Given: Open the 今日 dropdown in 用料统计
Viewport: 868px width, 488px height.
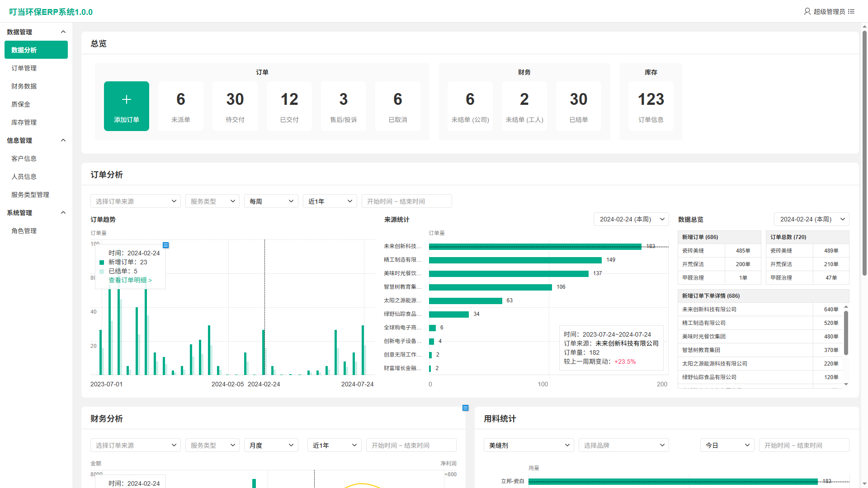Looking at the screenshot, I should tap(727, 445).
